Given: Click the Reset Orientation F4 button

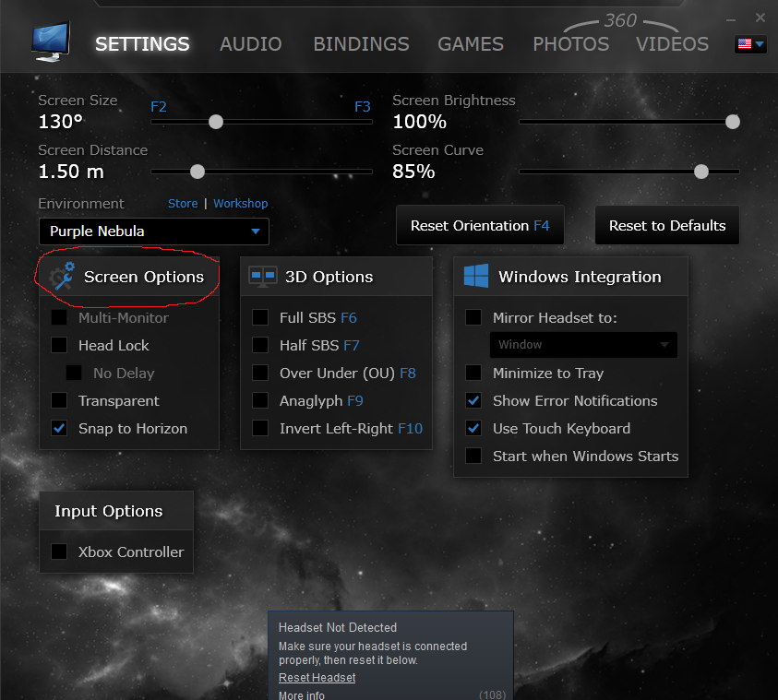Looking at the screenshot, I should coord(480,226).
